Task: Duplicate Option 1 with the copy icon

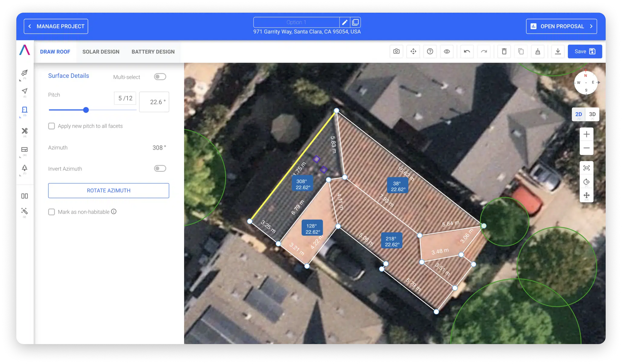Action: pos(355,22)
